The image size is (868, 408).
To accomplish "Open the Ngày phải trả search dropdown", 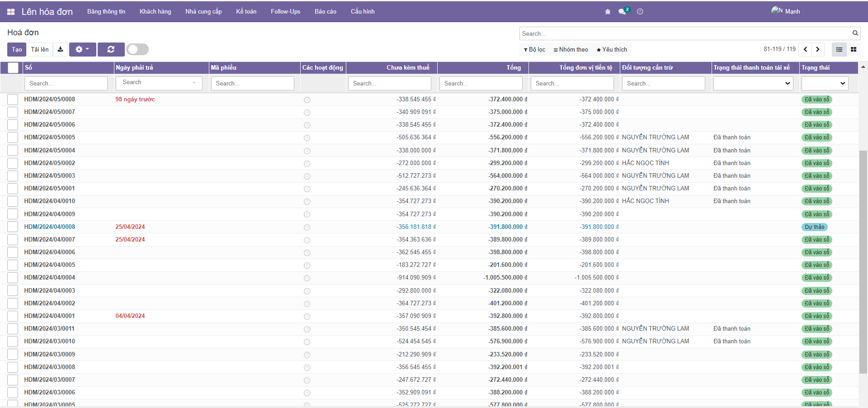I will click(159, 83).
